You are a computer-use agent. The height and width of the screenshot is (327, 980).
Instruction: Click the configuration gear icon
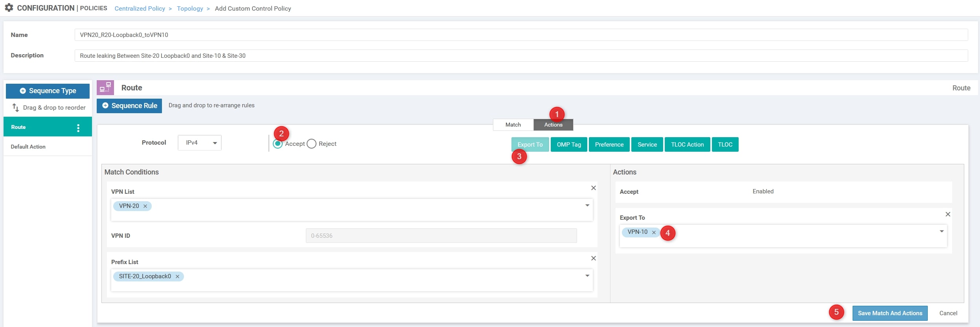coord(9,8)
